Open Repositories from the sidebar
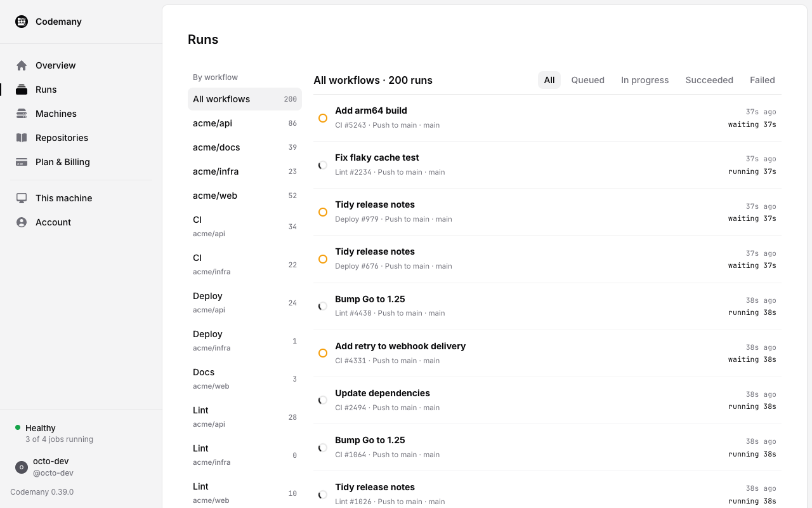812x508 pixels. [81, 138]
